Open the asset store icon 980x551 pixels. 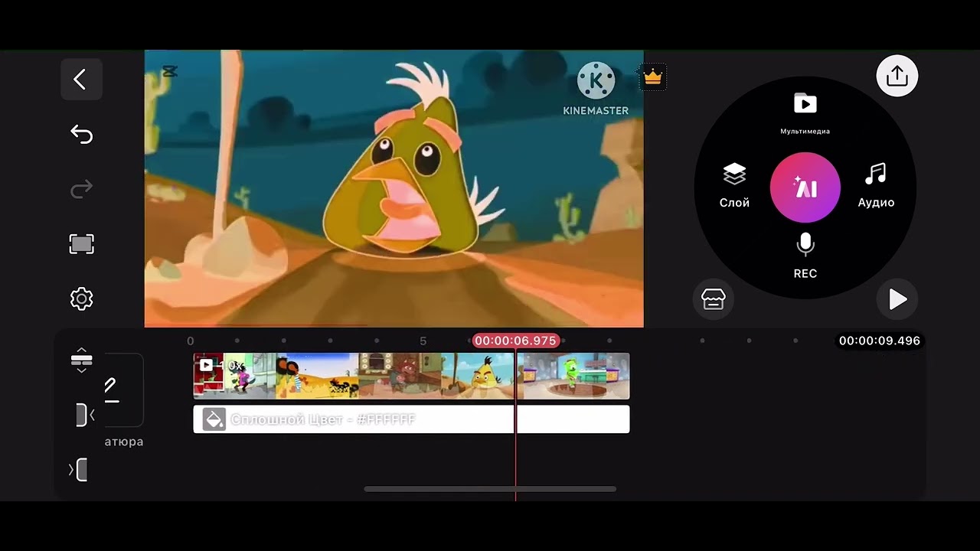713,299
